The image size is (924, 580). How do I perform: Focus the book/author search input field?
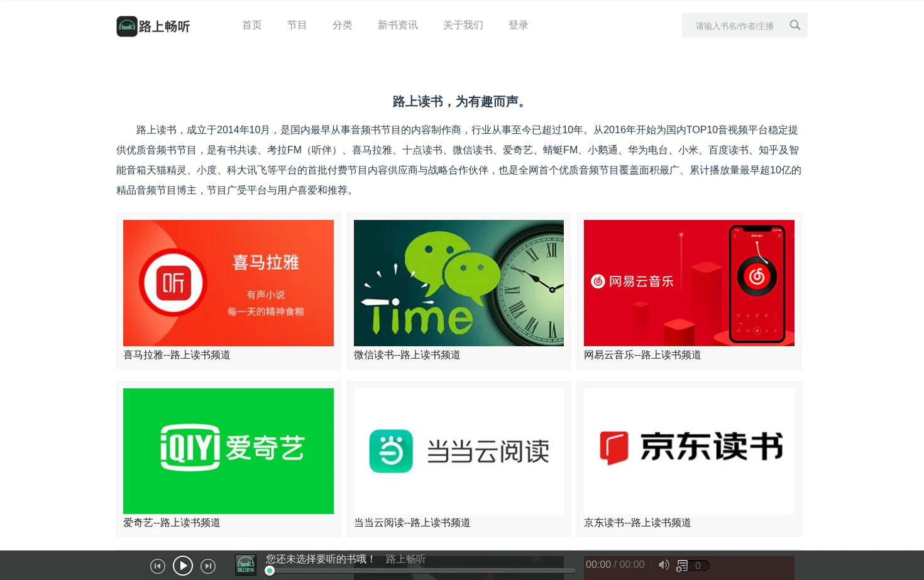tap(734, 26)
